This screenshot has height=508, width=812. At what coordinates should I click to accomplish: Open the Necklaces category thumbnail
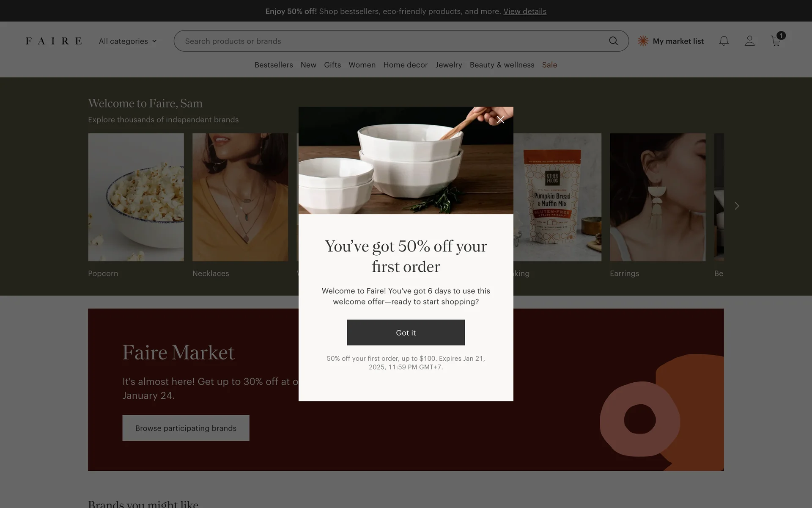coord(240,197)
